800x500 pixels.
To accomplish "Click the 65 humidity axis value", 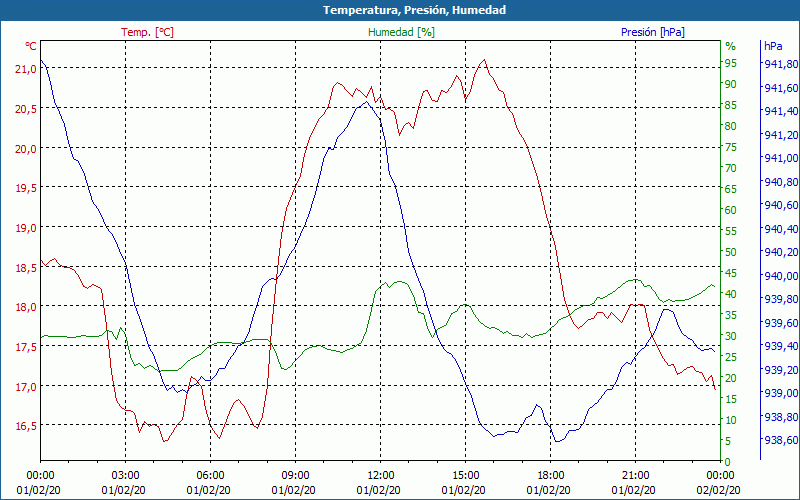I will (731, 189).
